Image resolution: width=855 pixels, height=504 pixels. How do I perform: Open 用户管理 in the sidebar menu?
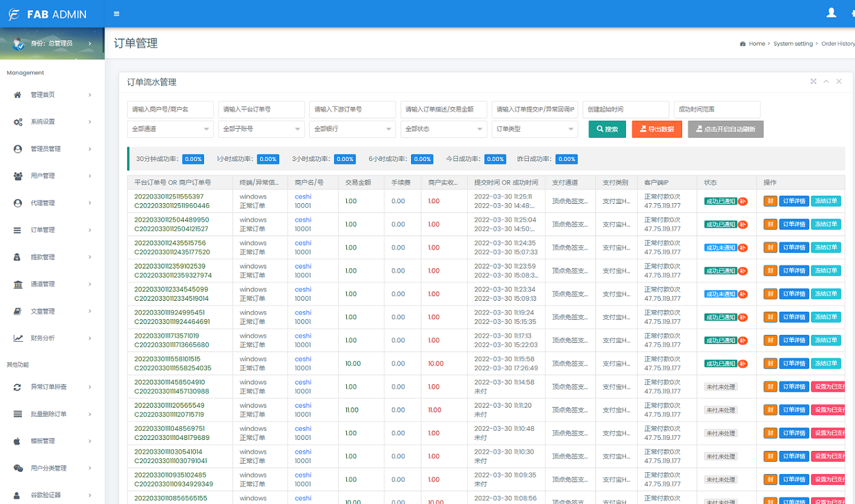43,176
